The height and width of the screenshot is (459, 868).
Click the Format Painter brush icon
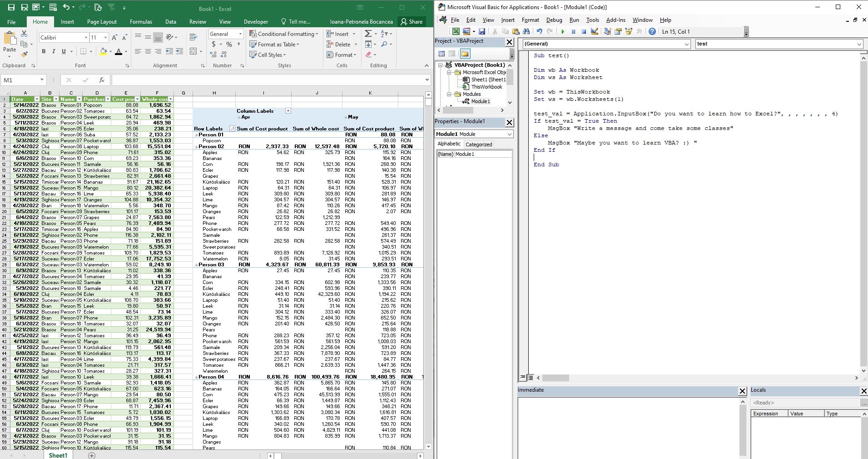pyautogui.click(x=24, y=54)
